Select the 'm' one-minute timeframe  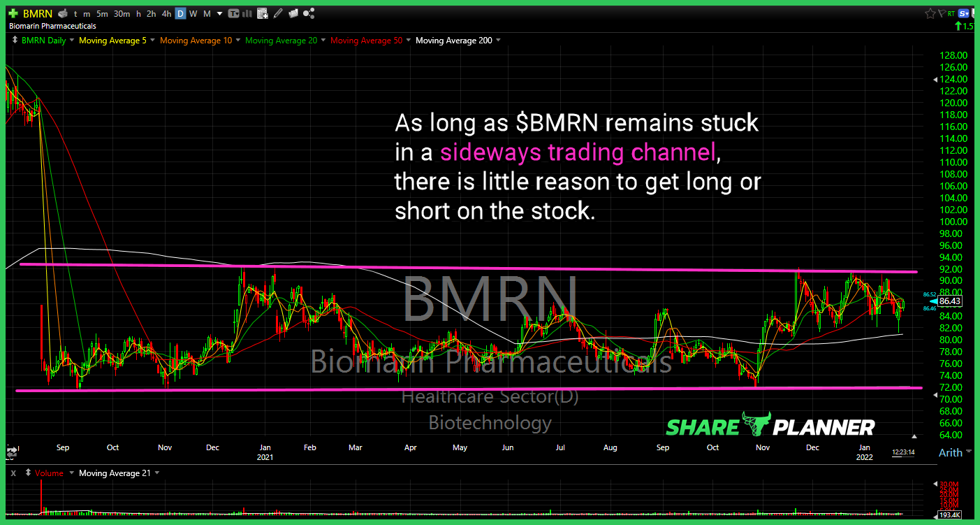coord(87,14)
